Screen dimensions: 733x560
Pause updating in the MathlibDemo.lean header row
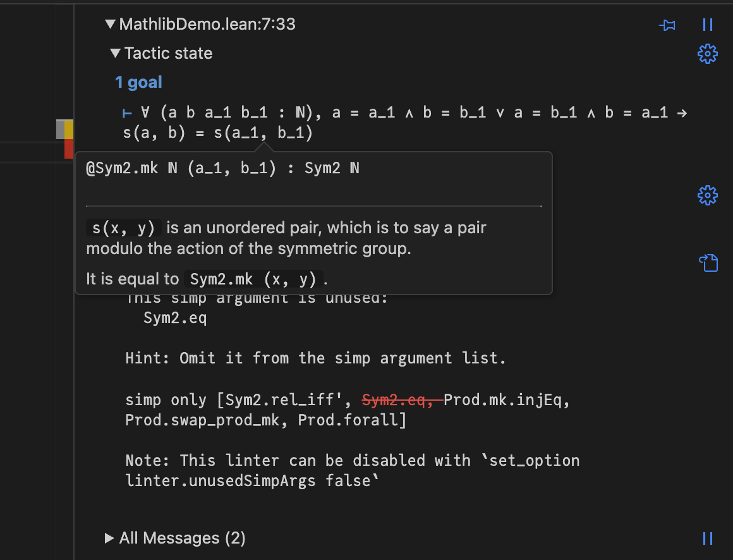tap(708, 25)
